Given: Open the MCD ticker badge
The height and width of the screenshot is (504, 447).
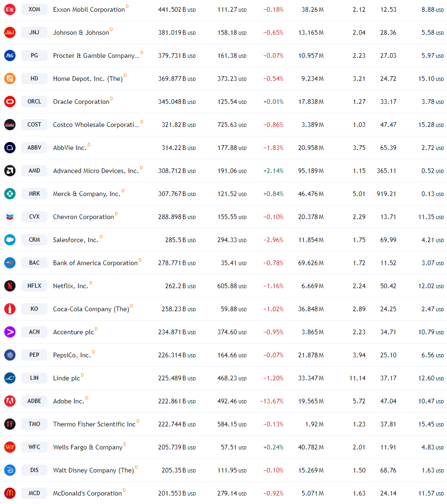Looking at the screenshot, I should coord(34,493).
